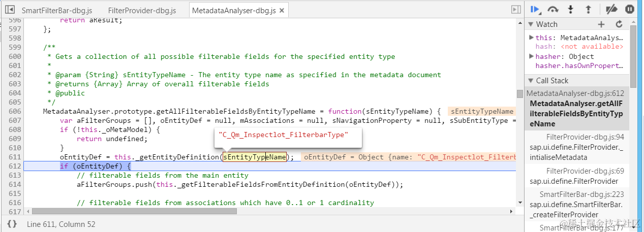Click the debugger sidebar vertical scrollbar
This screenshot has height=232, width=644.
coord(633,56)
